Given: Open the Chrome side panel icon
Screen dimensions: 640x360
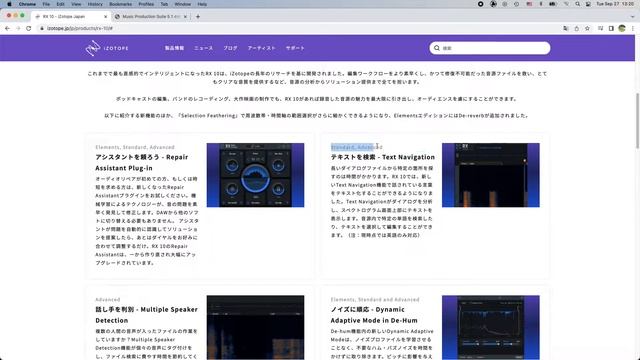Looking at the screenshot, I should 611,28.
